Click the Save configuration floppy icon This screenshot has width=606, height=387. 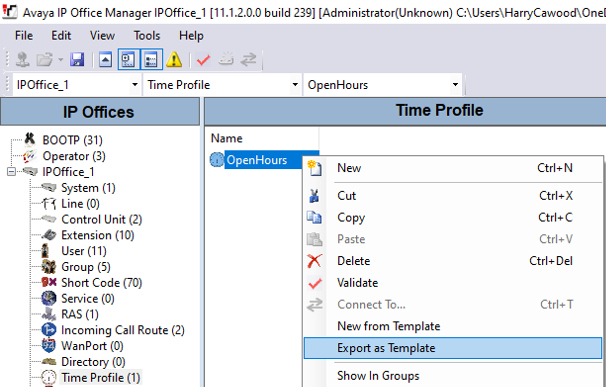(x=77, y=60)
